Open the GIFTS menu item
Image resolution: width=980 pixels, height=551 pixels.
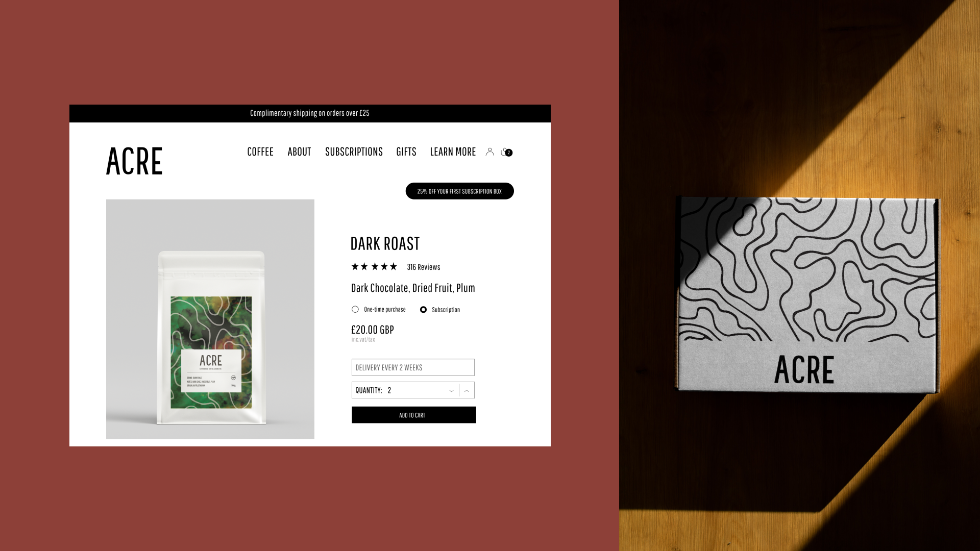[x=406, y=152]
